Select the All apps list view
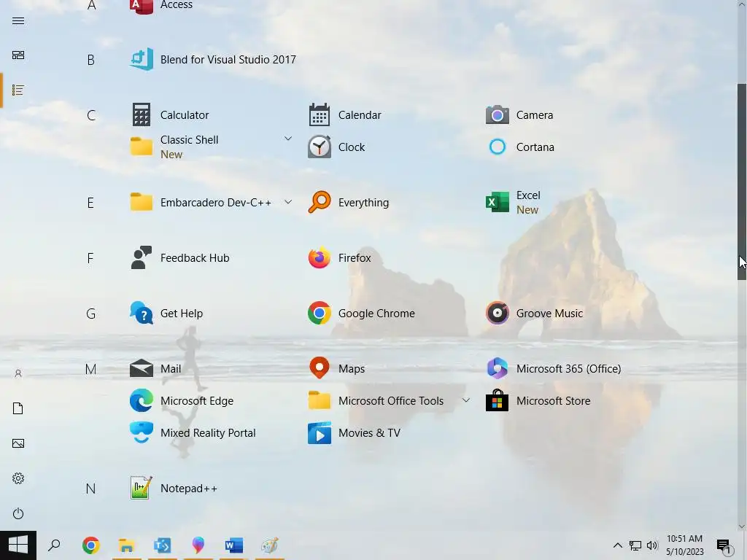 (x=18, y=90)
